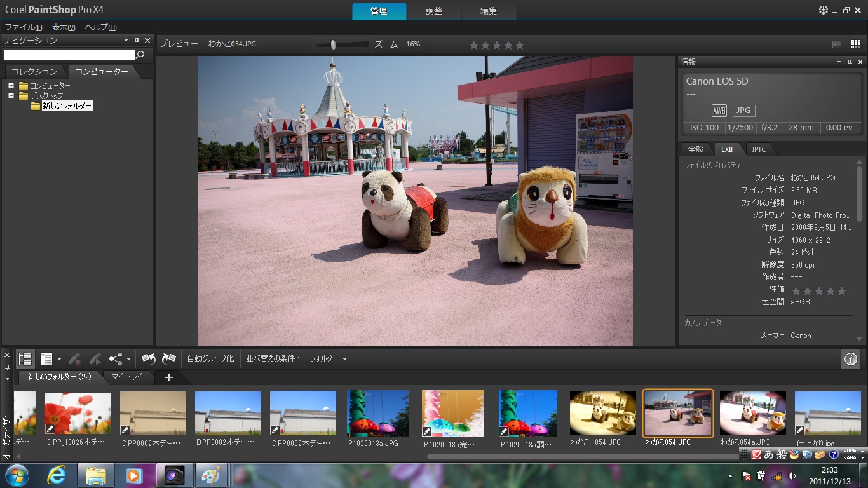The width and height of the screenshot is (868, 488).
Task: Collapse the デスクトップ tree node
Action: 11,96
